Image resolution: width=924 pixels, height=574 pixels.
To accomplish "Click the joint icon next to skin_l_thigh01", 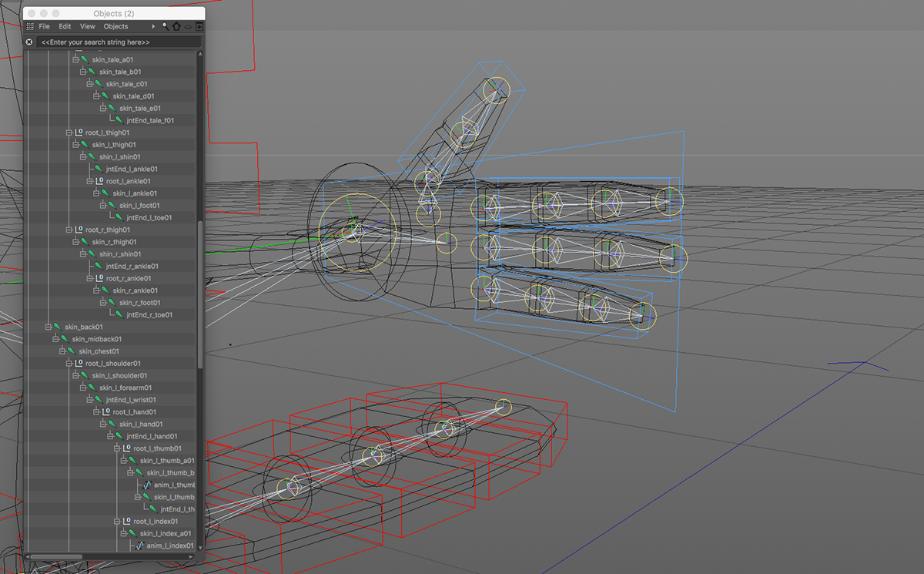I will (x=85, y=145).
